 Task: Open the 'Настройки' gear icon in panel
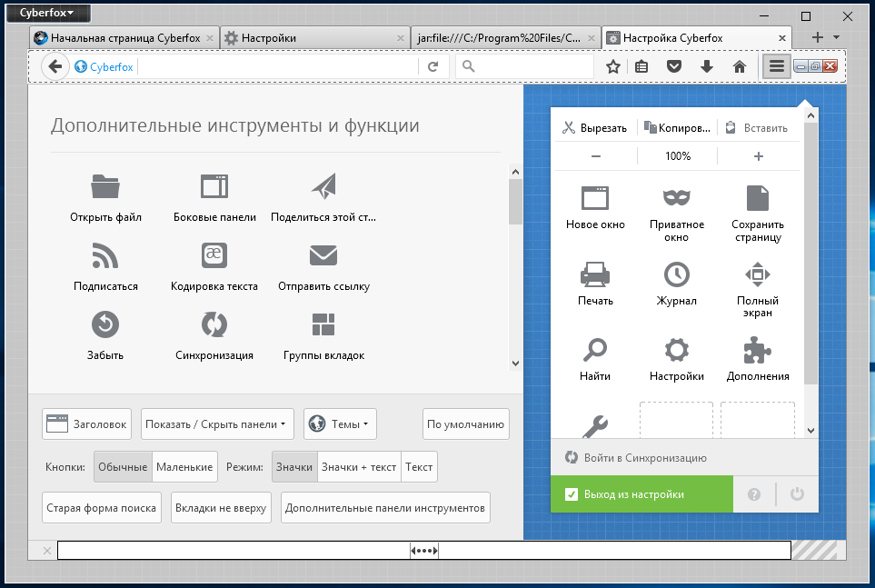click(676, 350)
